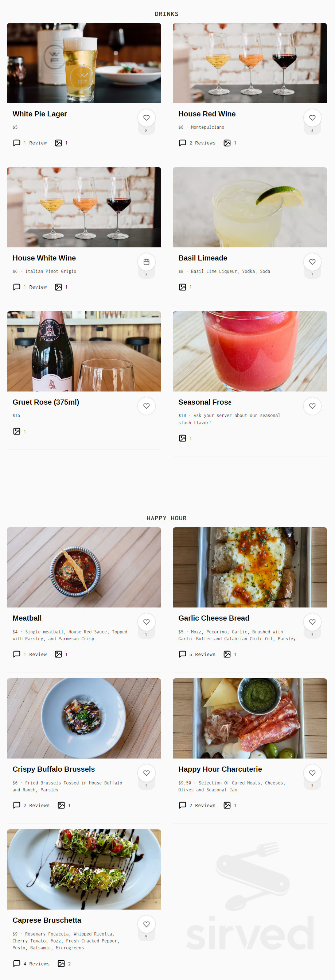335x980 pixels.
Task: View photos icon for Caprese Bruschetta
Action: click(61, 964)
